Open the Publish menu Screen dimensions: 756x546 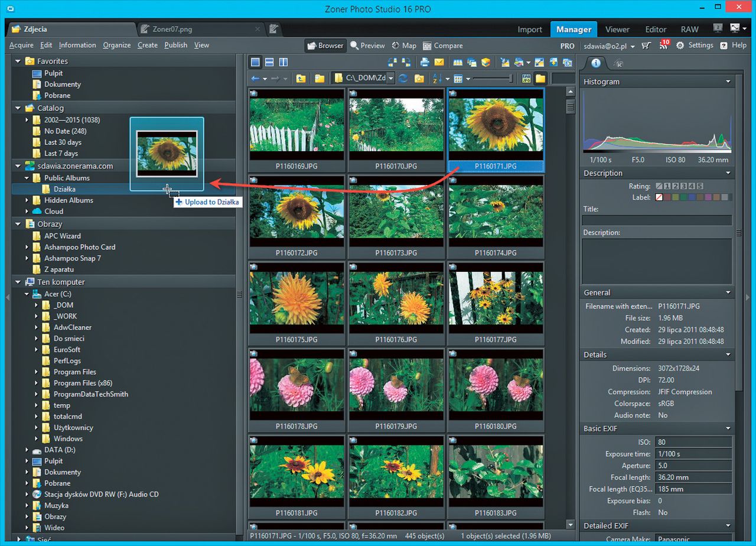point(176,45)
